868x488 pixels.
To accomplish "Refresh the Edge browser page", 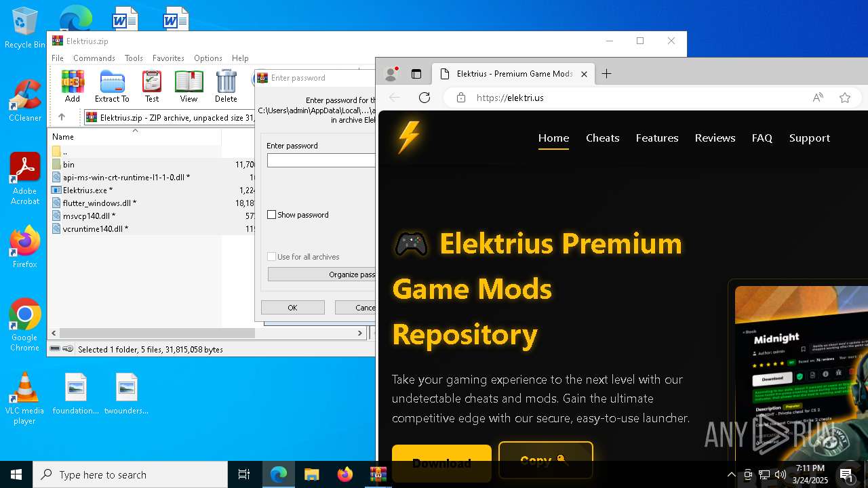I will pyautogui.click(x=425, y=98).
